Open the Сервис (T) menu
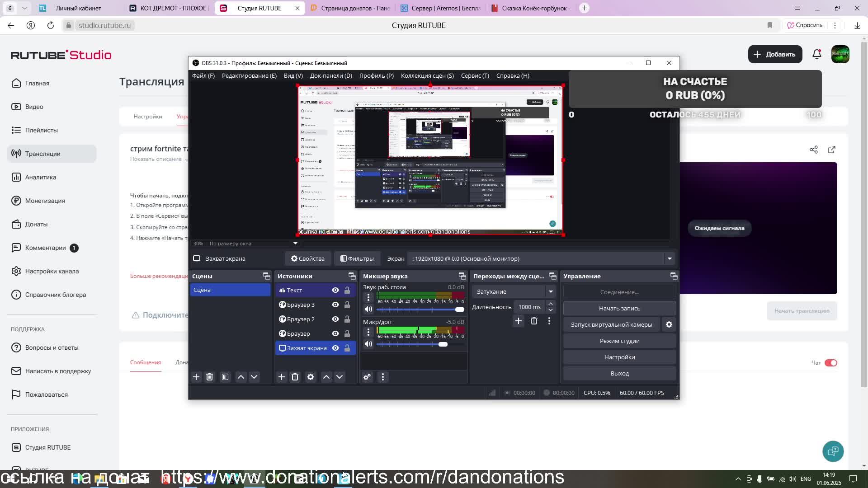 [x=475, y=75]
